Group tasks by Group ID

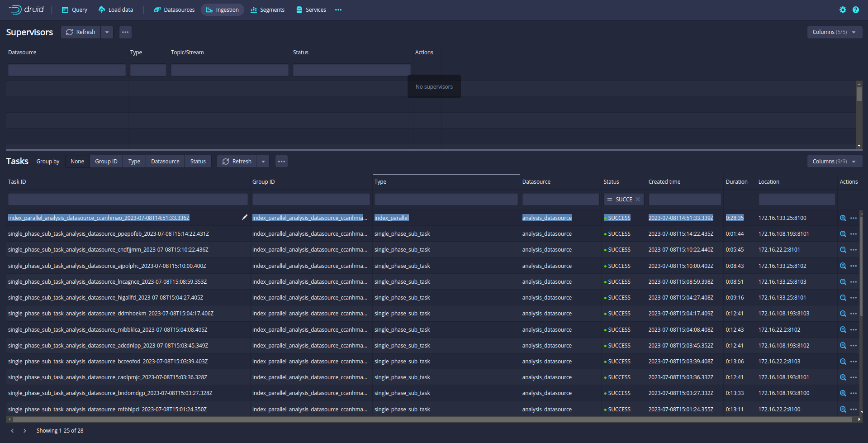(106, 162)
